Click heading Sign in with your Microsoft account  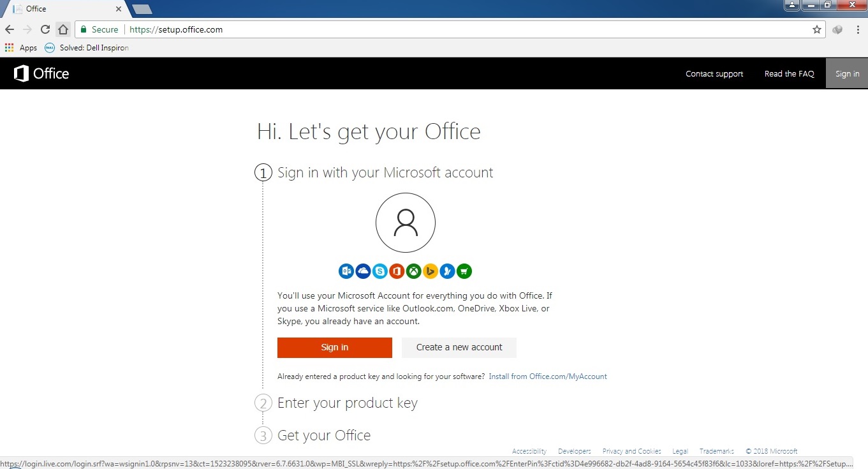pos(385,173)
